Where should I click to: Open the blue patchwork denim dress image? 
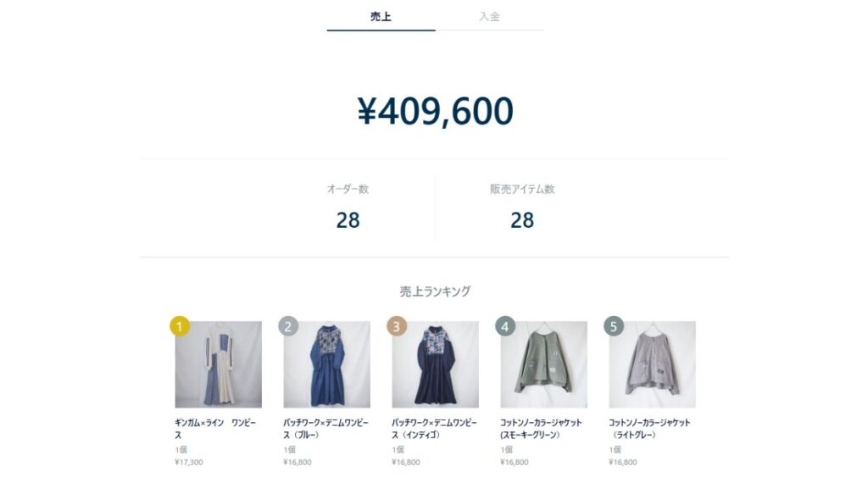click(x=326, y=364)
